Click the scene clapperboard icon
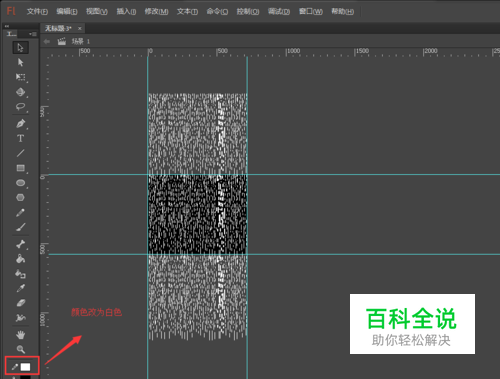 62,41
